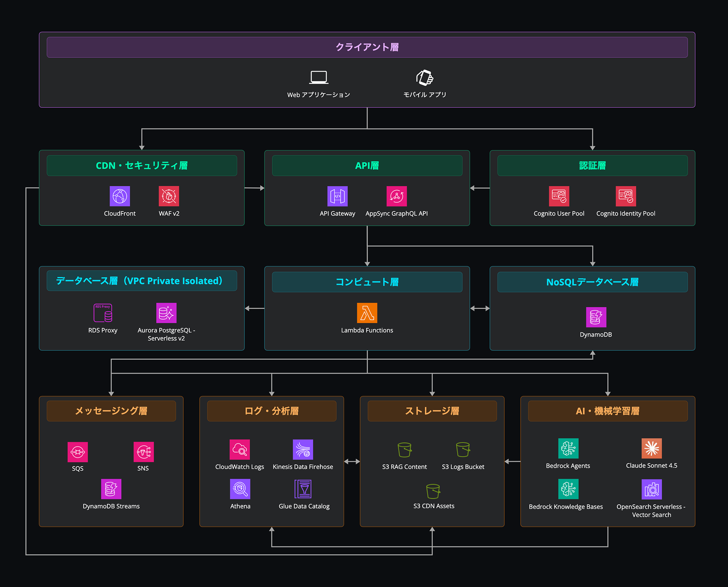Click the Kinesis Data Firehose icon

coord(303,450)
